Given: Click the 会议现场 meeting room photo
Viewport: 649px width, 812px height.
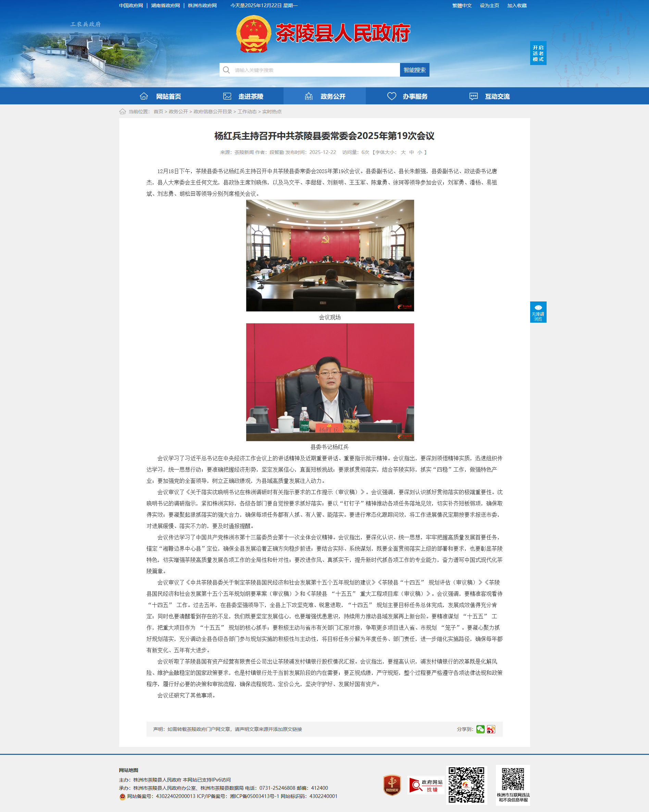Looking at the screenshot, I should (330, 255).
